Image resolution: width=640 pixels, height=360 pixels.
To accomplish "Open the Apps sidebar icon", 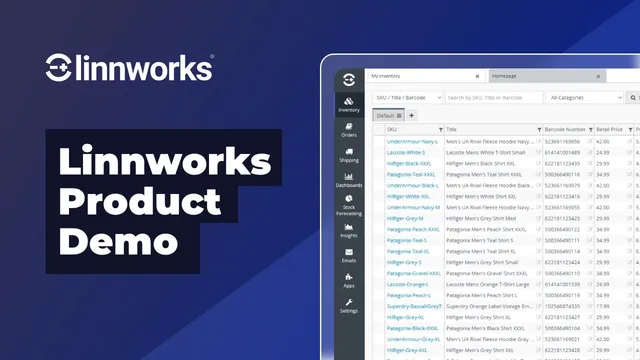I will click(349, 280).
